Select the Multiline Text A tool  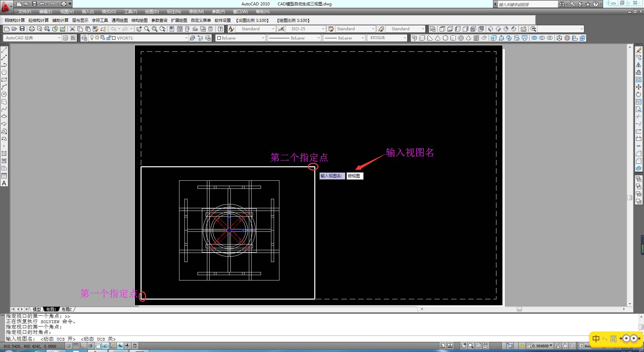(4, 183)
